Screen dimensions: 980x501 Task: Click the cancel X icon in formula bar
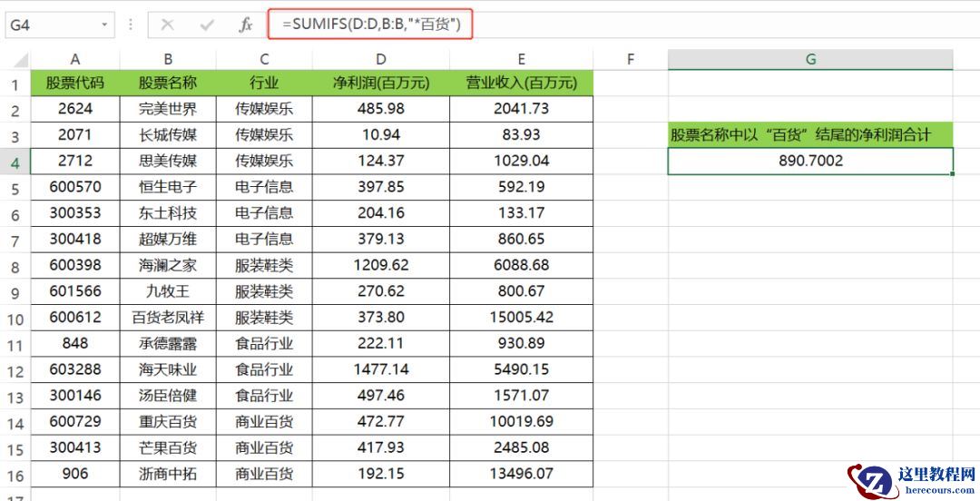pyautogui.click(x=168, y=25)
